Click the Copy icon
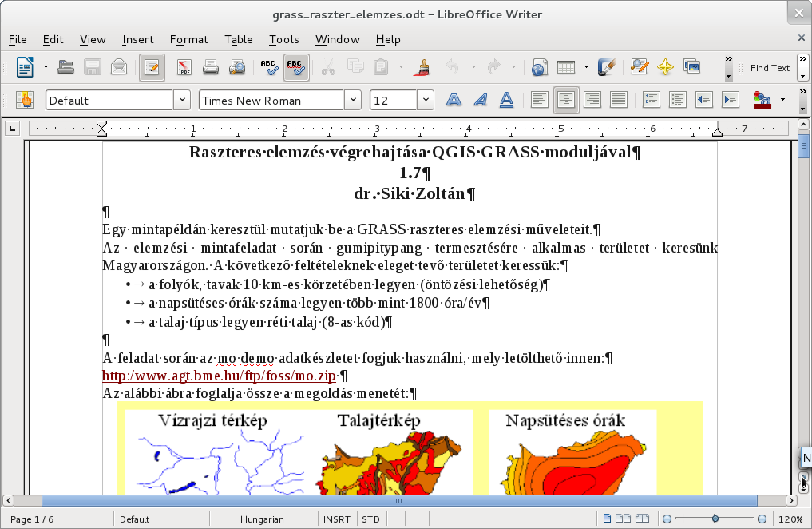The height and width of the screenshot is (529, 812). [355, 67]
